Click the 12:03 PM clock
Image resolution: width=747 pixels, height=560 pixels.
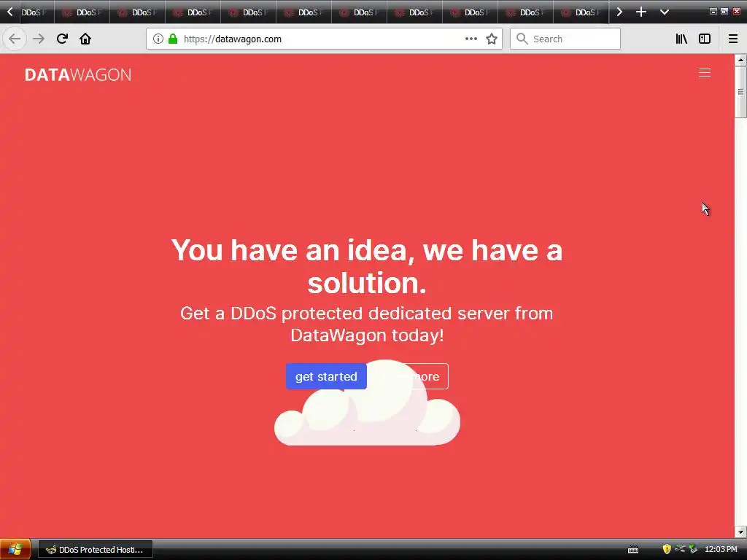click(x=721, y=550)
